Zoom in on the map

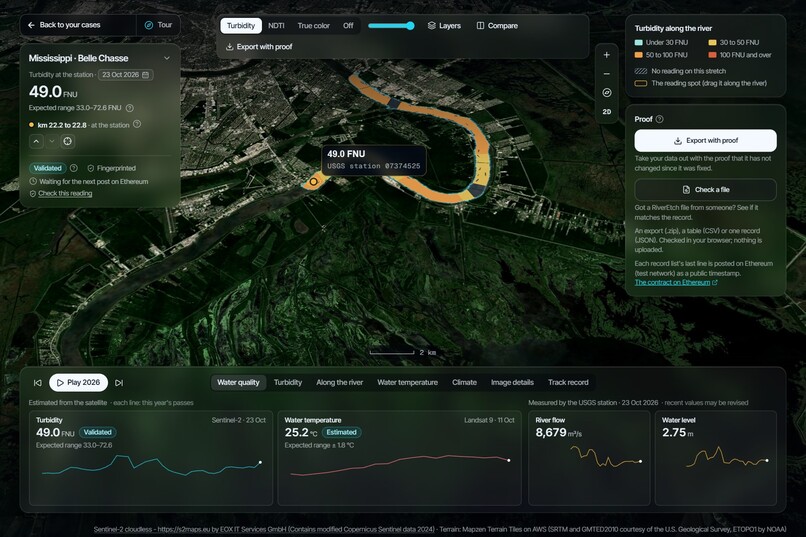pos(607,55)
